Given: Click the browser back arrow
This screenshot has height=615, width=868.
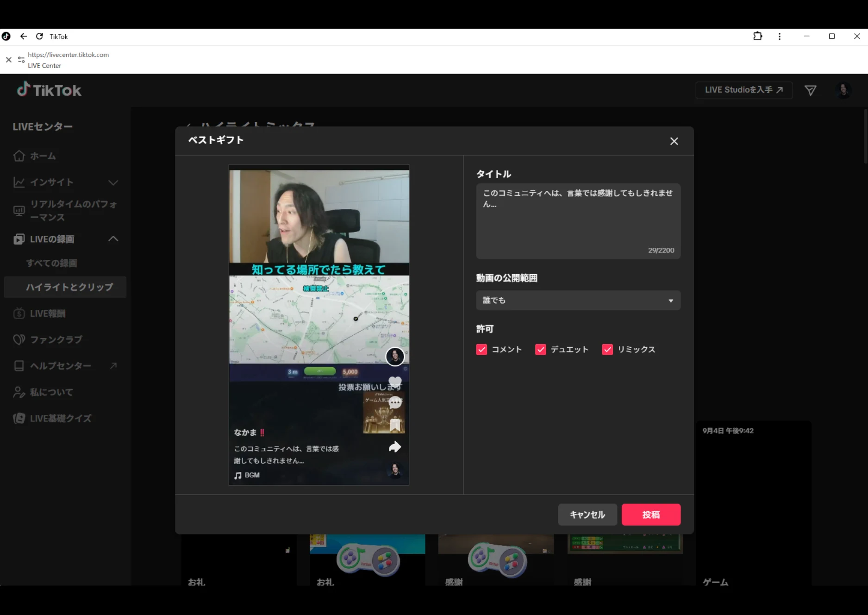Looking at the screenshot, I should 24,36.
